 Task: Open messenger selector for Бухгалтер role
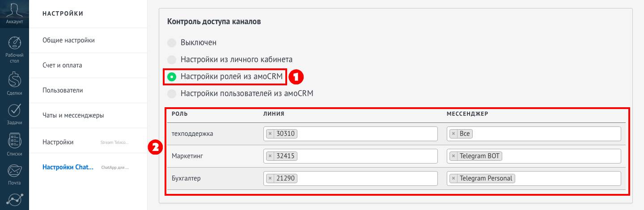pos(567,178)
